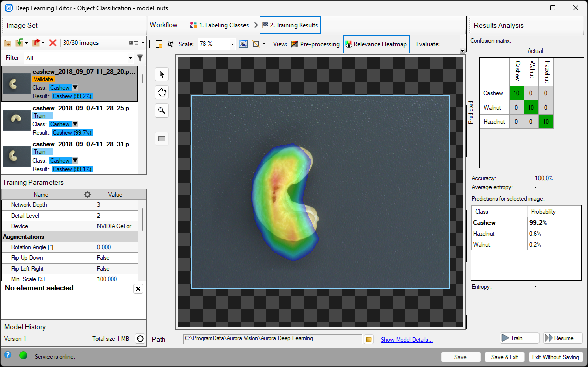Toggle the Pre-processing view
The width and height of the screenshot is (588, 367).
coord(315,44)
